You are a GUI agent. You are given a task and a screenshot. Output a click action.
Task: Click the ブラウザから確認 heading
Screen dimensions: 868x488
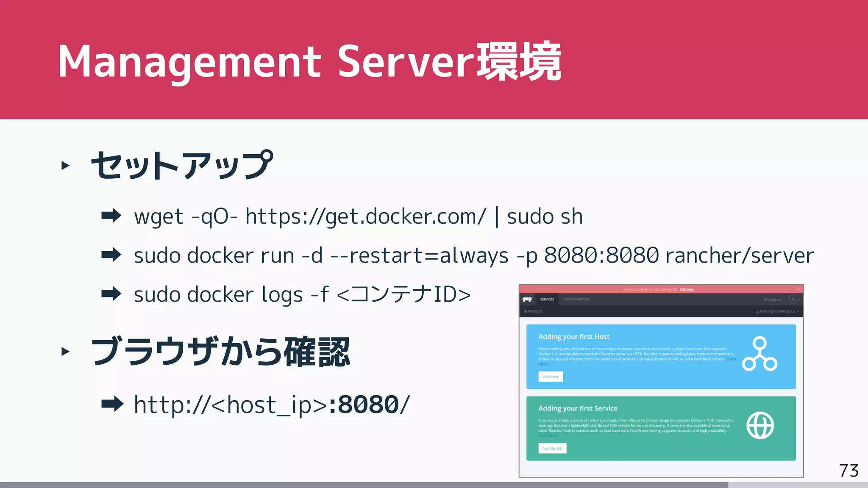(x=220, y=352)
